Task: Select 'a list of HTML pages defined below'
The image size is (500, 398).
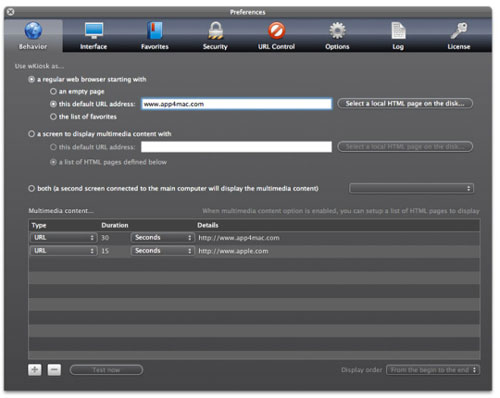Action: tap(53, 162)
